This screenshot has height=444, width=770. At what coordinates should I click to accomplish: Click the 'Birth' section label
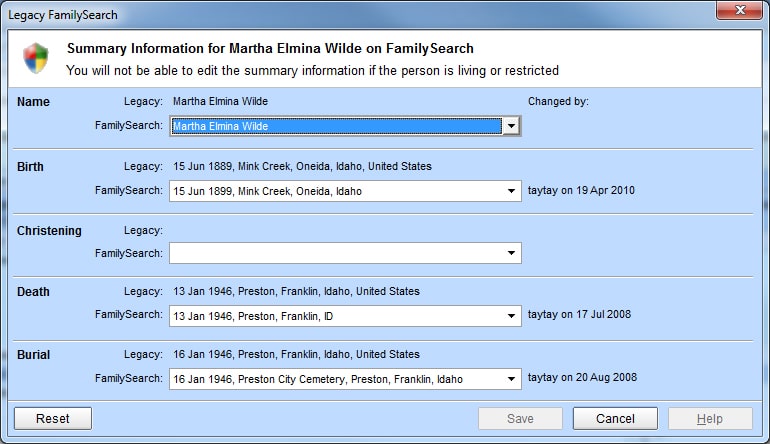pos(30,166)
